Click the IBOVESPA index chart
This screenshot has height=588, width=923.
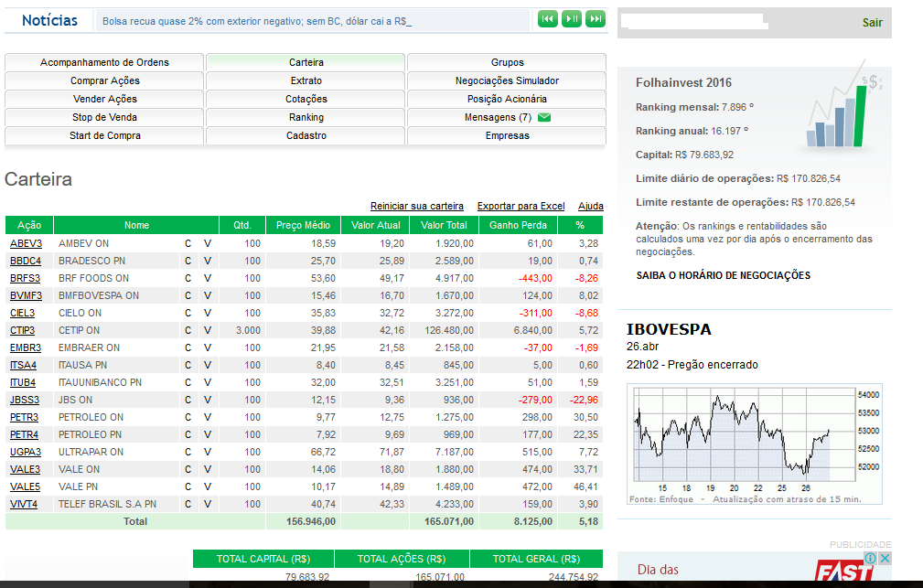(x=755, y=444)
